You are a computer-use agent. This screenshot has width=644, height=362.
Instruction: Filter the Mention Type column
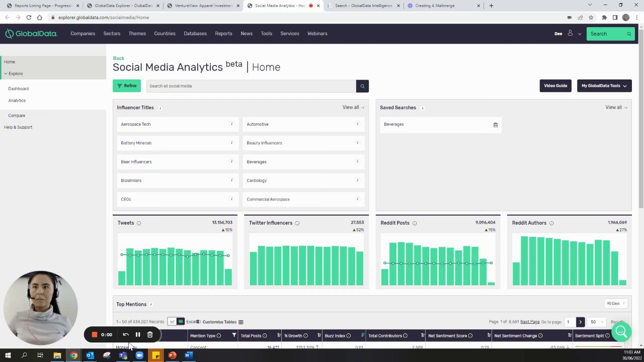234,335
